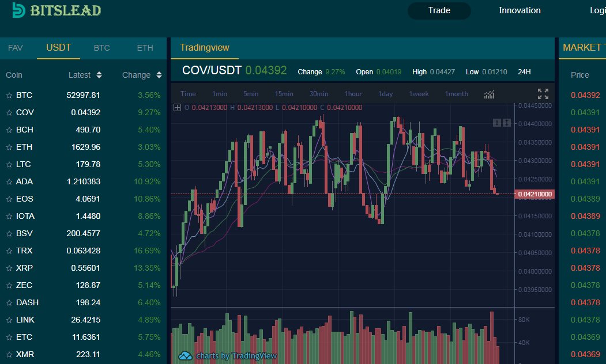
Task: Favorite COV with its star icon
Action: (9, 113)
